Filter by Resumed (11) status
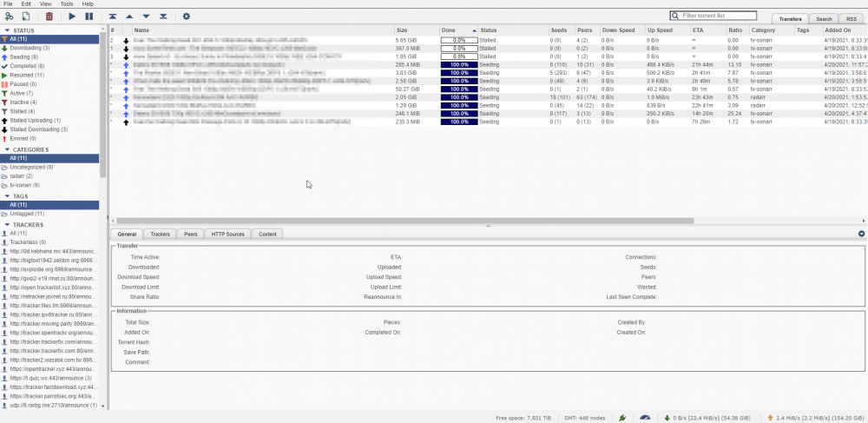 [x=27, y=75]
